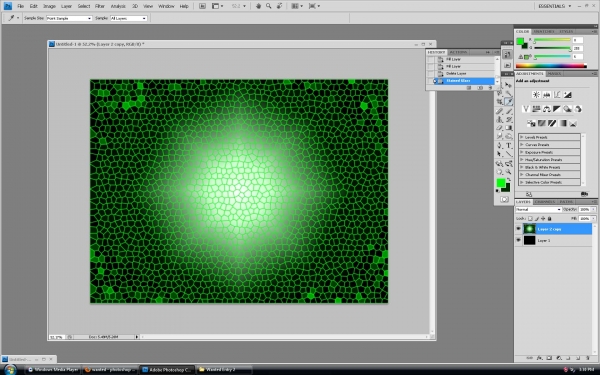
Task: Open the Essentials workspace switcher
Action: tap(554, 6)
